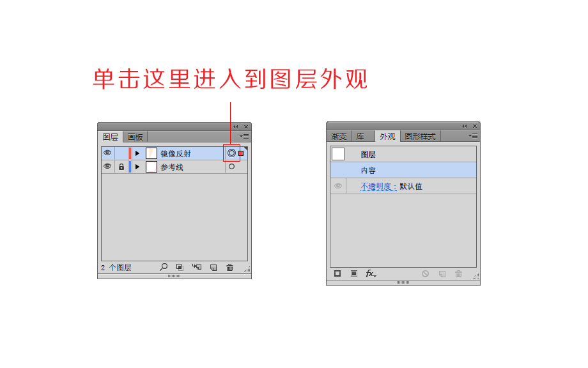Create new sublayer in Layers panel
The image size is (588, 368).
point(196,267)
